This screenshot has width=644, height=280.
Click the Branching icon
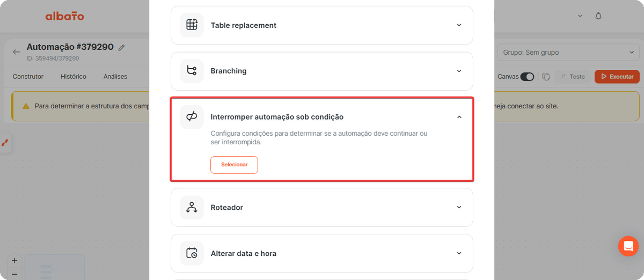[192, 71]
